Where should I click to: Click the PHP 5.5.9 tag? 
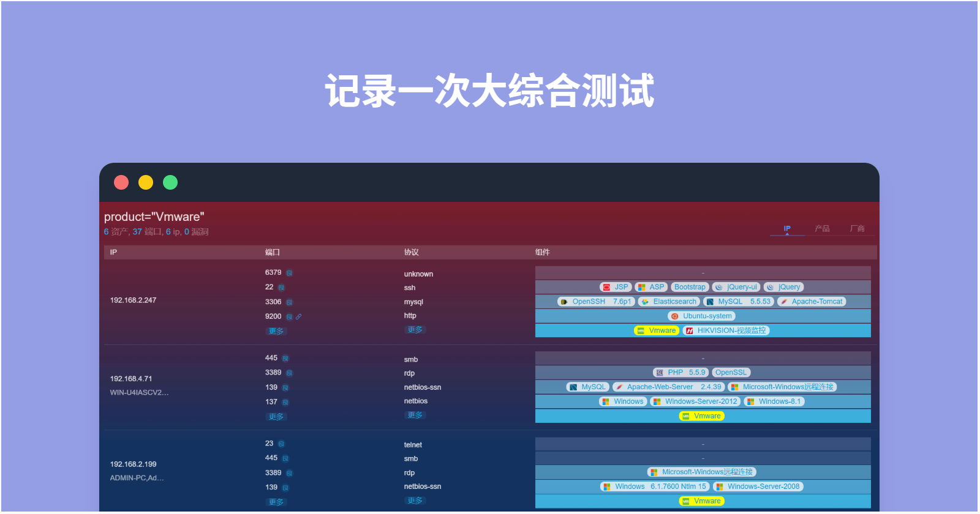pyautogui.click(x=680, y=373)
